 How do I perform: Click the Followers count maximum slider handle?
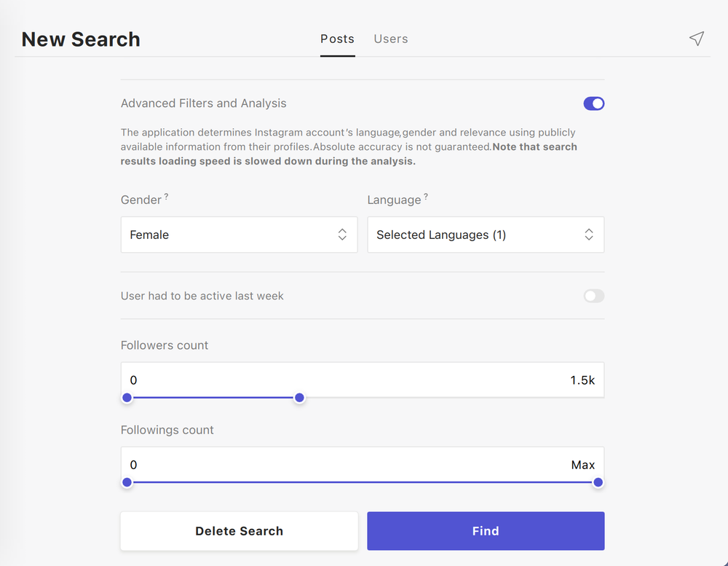[299, 398]
